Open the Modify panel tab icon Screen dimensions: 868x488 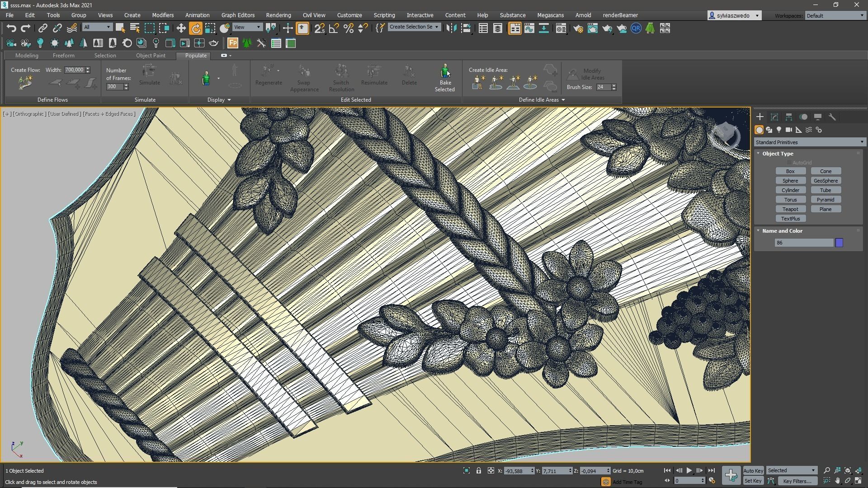click(x=774, y=117)
